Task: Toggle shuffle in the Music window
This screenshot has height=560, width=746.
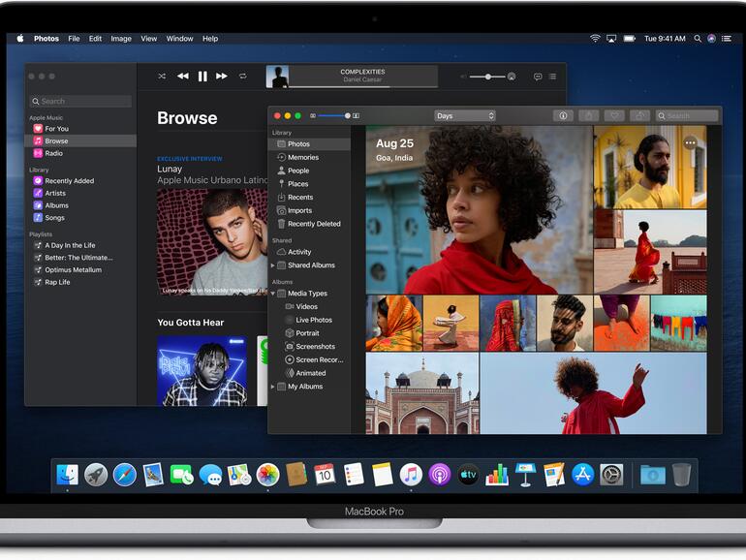Action: tap(162, 77)
